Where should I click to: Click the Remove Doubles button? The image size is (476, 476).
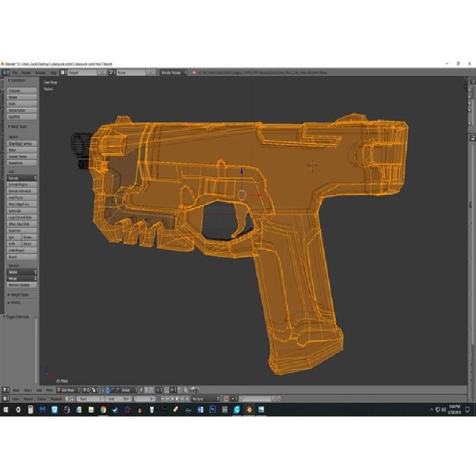(22, 285)
